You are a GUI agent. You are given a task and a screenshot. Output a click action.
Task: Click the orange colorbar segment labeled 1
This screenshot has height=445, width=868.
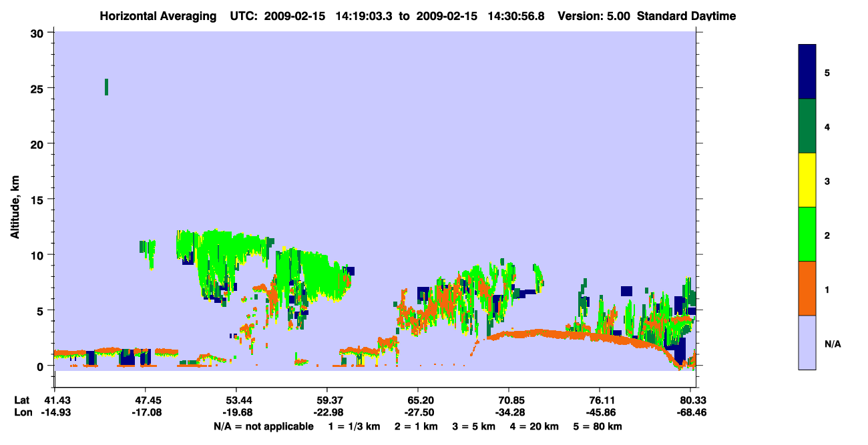pos(807,288)
